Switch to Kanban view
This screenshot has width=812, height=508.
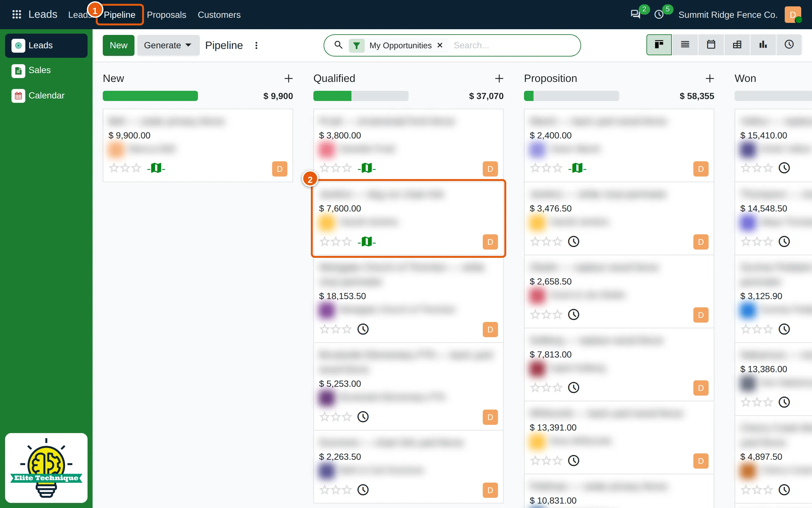659,45
